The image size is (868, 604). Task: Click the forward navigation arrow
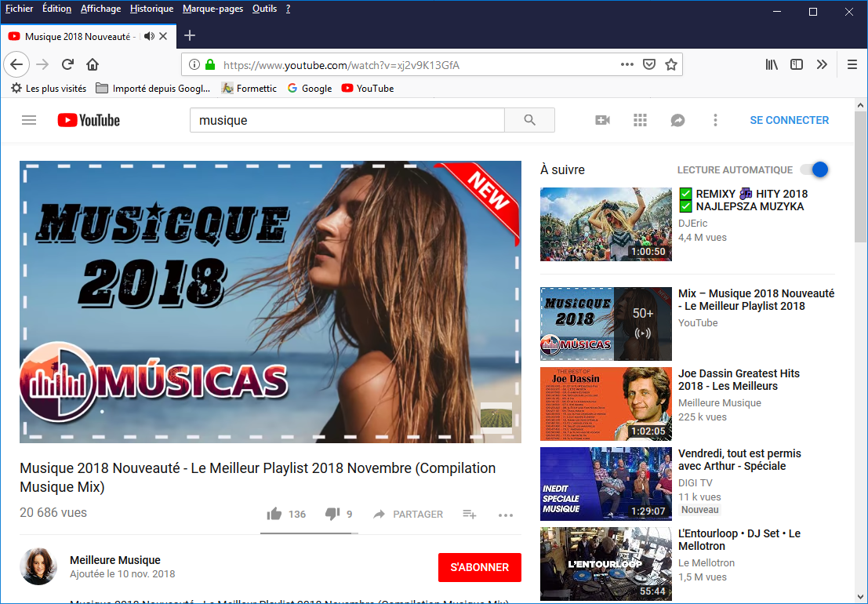click(x=42, y=65)
